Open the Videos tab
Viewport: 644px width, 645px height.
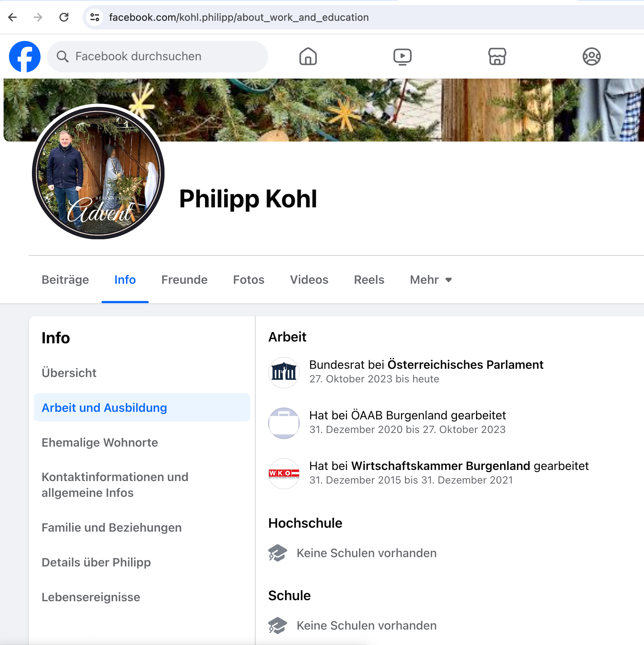point(309,280)
